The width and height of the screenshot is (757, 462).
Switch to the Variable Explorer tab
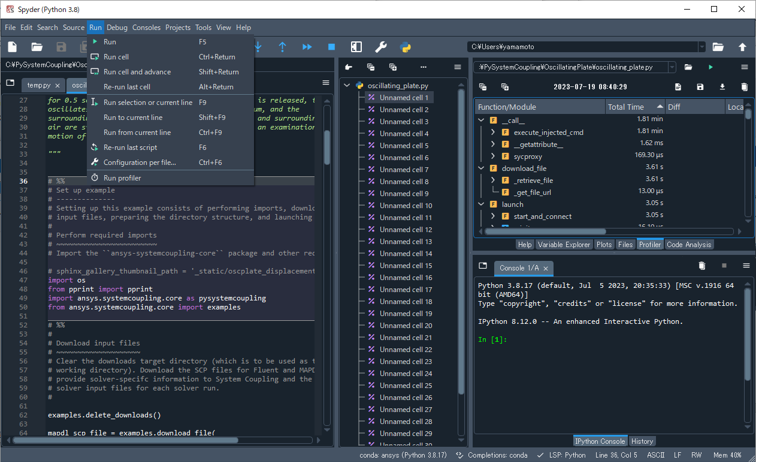(x=564, y=245)
